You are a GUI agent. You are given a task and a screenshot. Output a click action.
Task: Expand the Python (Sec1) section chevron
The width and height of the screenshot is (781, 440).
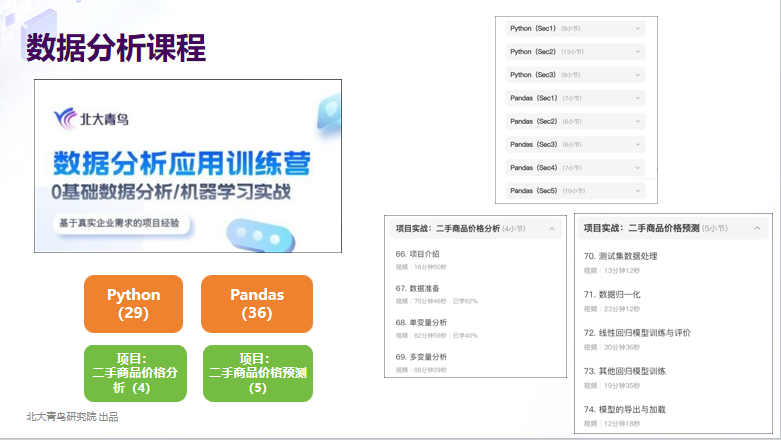[638, 28]
